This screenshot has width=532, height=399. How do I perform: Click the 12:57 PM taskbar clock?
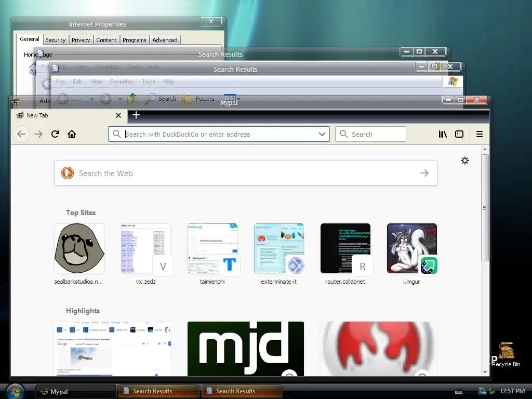[512, 391]
